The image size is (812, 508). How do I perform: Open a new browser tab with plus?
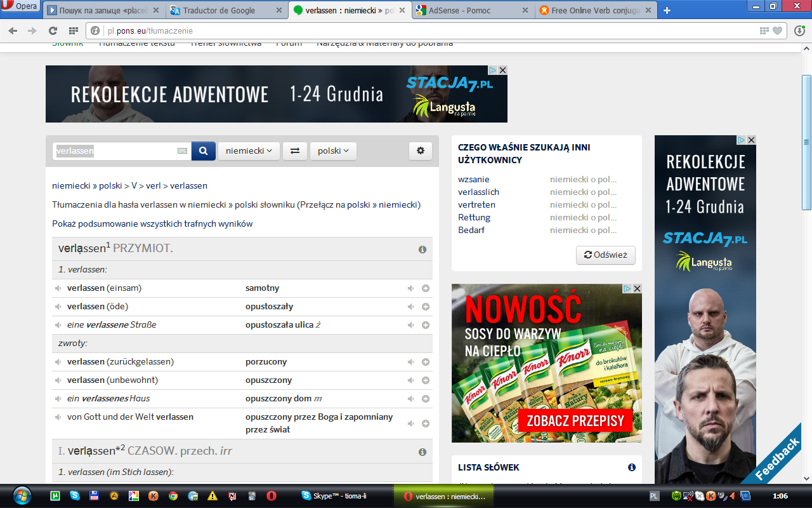pos(667,10)
